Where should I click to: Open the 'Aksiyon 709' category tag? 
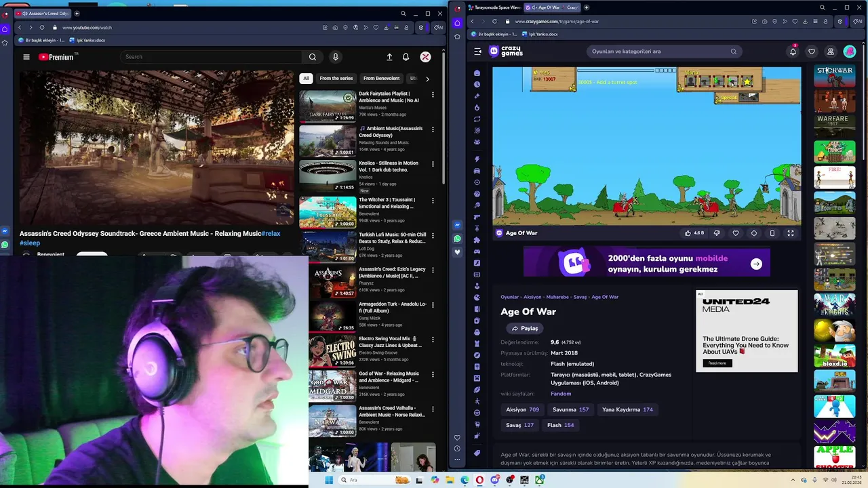coord(522,409)
